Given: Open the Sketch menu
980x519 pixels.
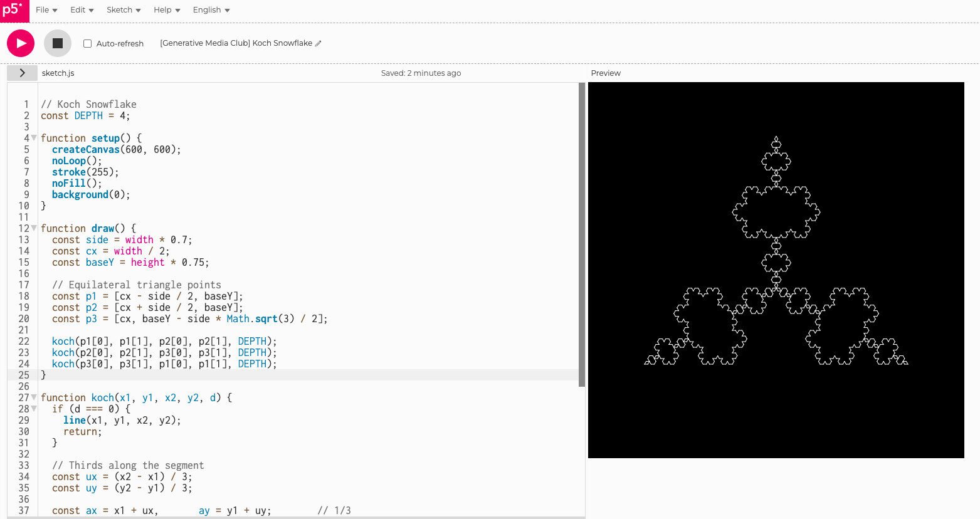Looking at the screenshot, I should [124, 10].
